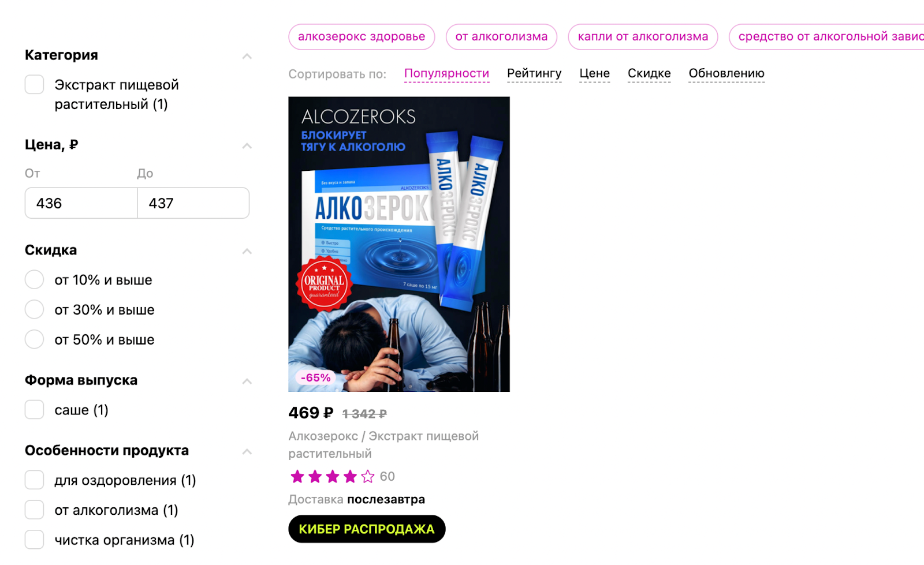The height and width of the screenshot is (565, 924).
Task: Collapse the Особенности продукта section chevron
Action: tap(247, 451)
